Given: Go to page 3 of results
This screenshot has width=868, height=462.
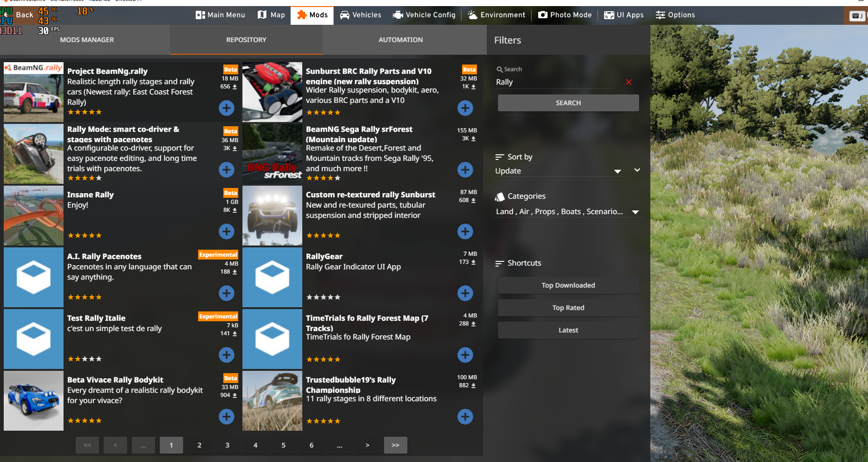Looking at the screenshot, I should coord(228,445).
